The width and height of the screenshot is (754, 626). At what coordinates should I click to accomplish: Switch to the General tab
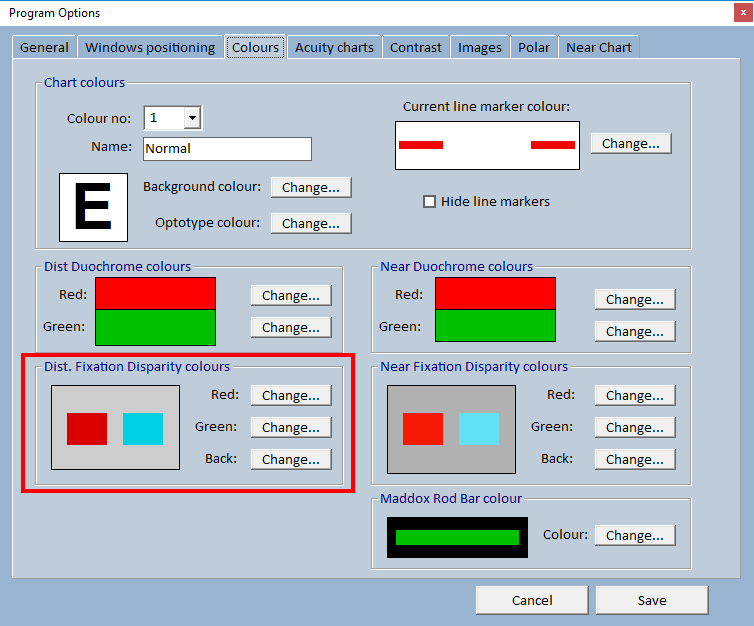coord(45,48)
